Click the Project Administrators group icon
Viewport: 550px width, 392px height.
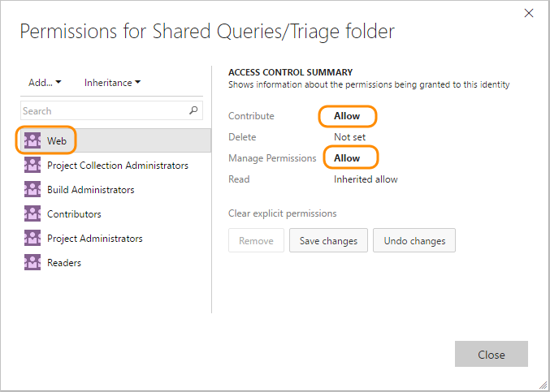point(32,239)
